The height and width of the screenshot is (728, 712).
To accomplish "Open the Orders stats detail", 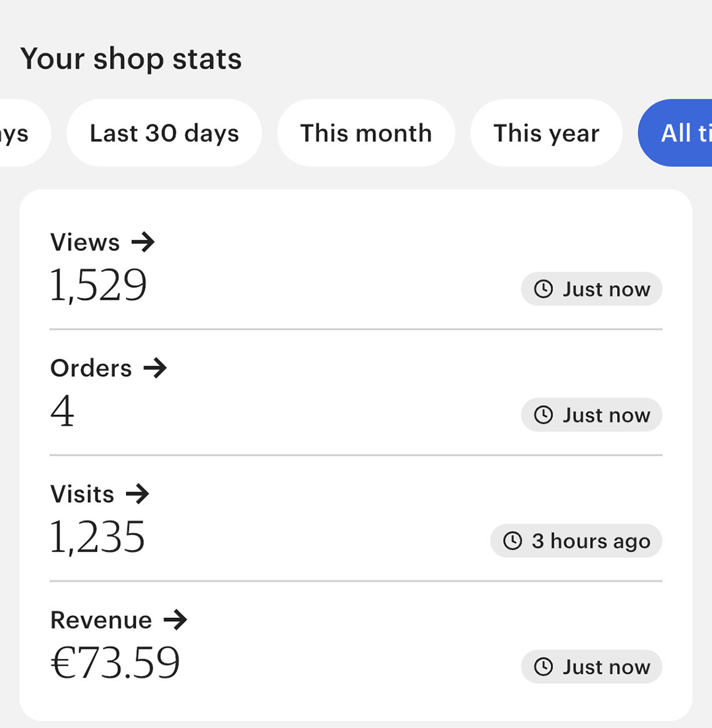I will click(108, 368).
